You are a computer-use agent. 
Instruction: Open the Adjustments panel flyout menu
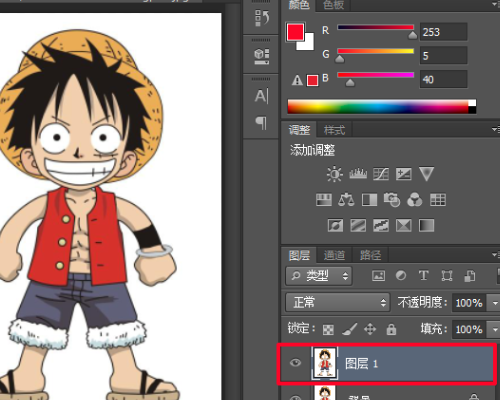[x=495, y=129]
